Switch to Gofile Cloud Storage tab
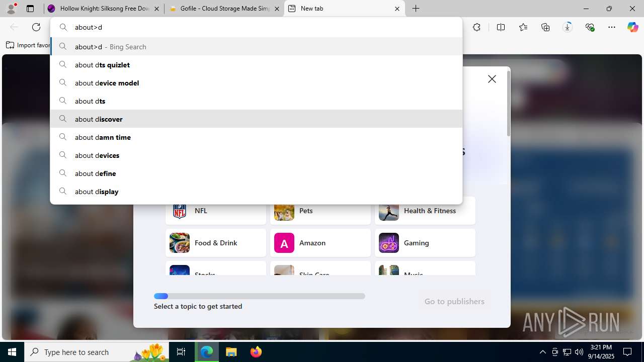This screenshot has width=644, height=362. [x=224, y=9]
